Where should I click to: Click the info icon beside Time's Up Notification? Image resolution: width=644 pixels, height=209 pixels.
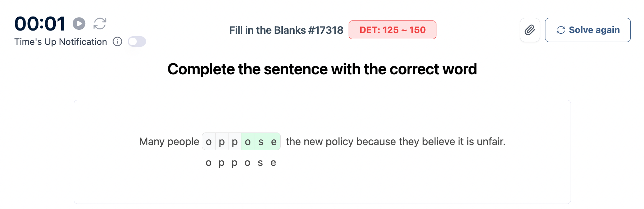tap(117, 42)
